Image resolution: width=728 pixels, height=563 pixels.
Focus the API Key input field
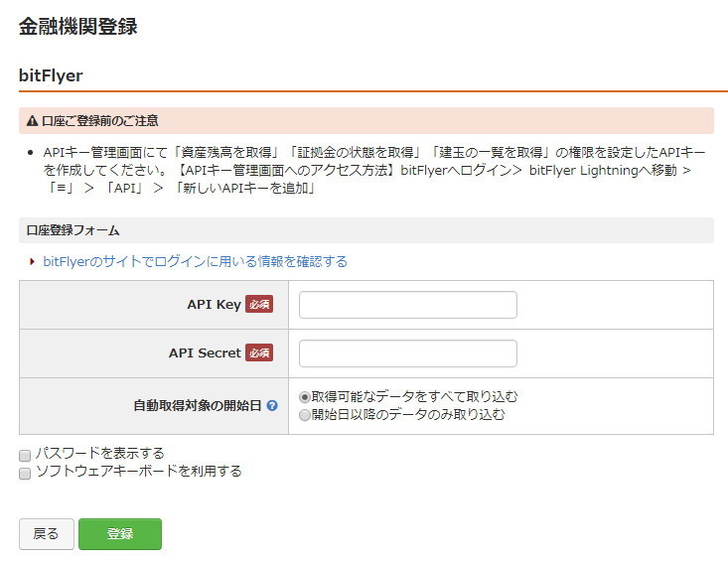coord(407,305)
